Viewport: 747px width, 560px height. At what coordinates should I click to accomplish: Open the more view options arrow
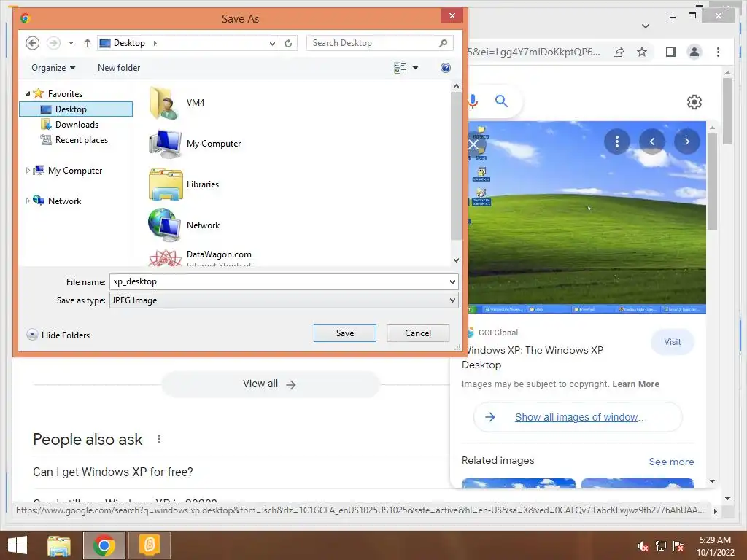tap(415, 68)
